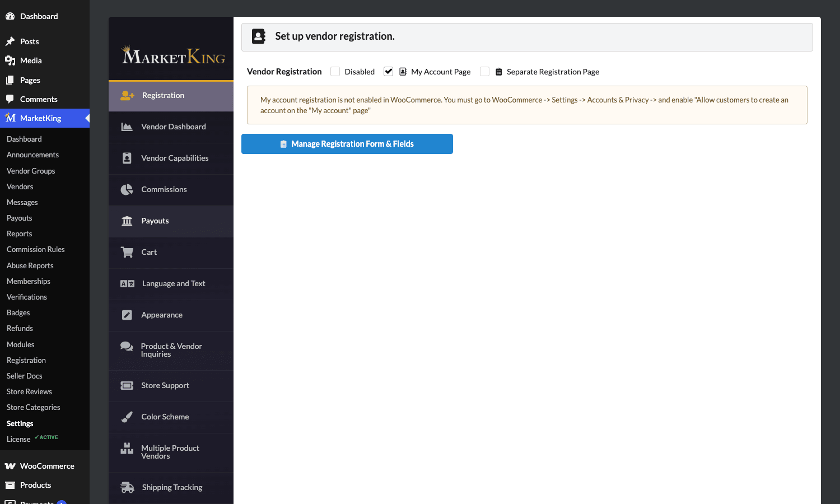The width and height of the screenshot is (840, 504).
Task: Open Badges submenu link
Action: [x=18, y=312]
